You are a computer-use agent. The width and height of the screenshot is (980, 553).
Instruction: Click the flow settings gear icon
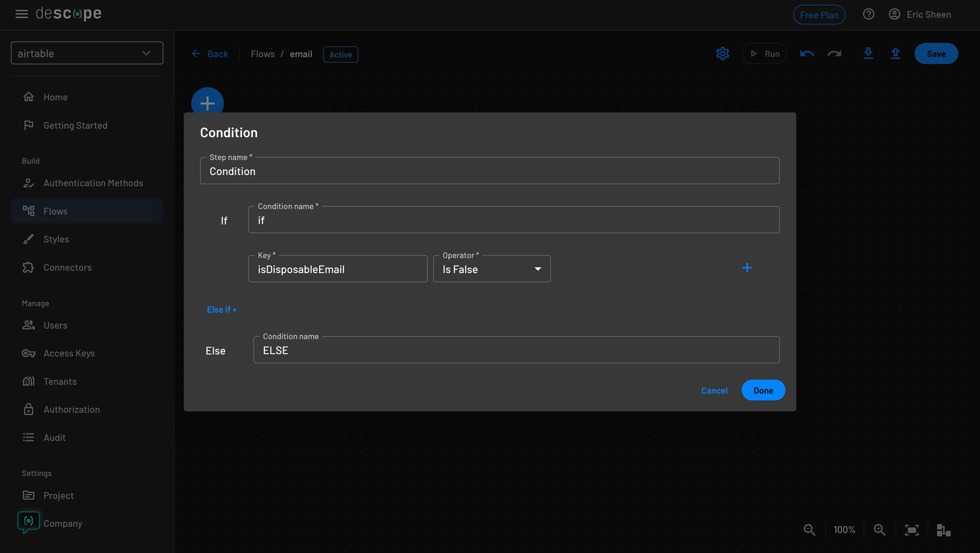tap(722, 53)
